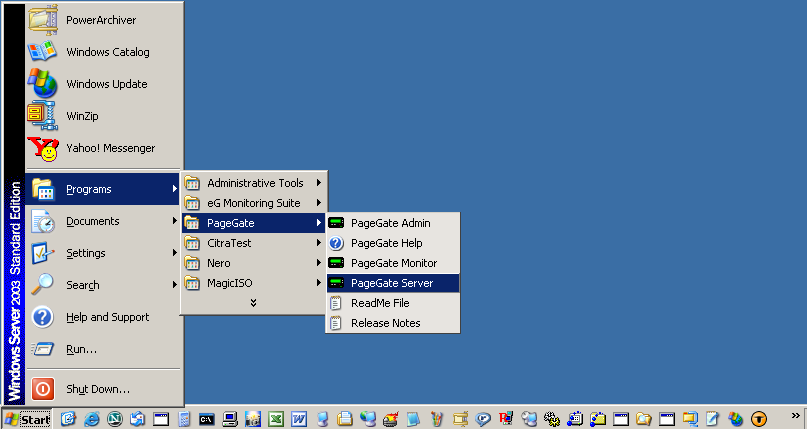Click the red R taskbar icon

(x=506, y=418)
